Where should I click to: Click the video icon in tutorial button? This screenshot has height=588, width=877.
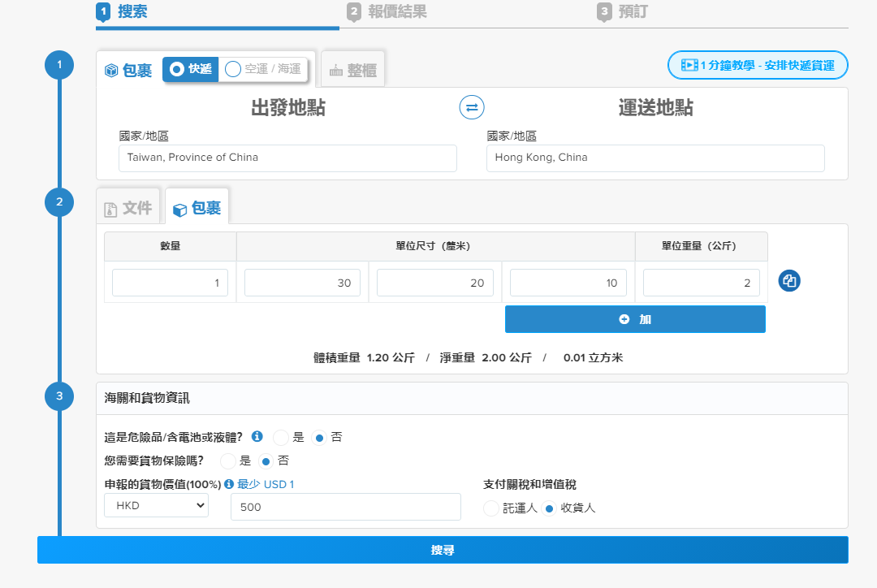689,66
